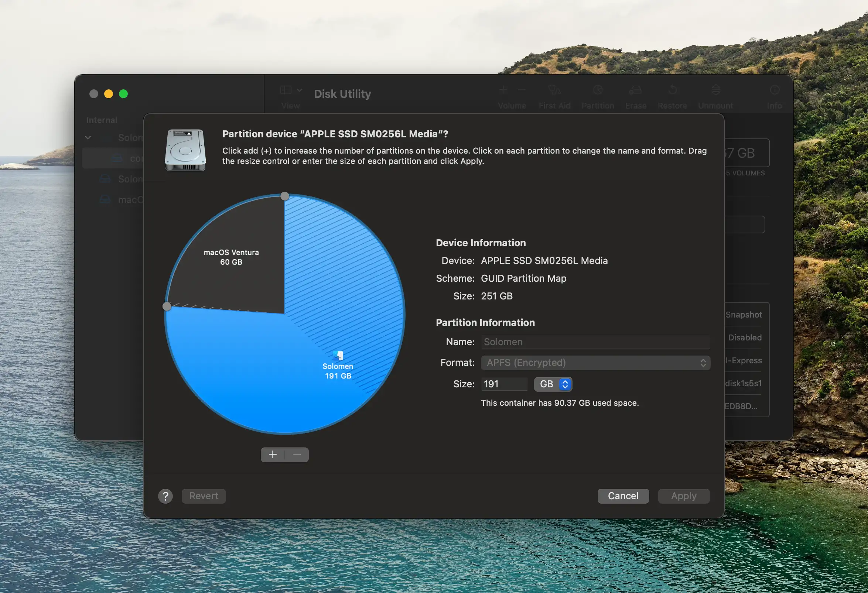Select the highlighted container row in sidebar

pos(113,158)
